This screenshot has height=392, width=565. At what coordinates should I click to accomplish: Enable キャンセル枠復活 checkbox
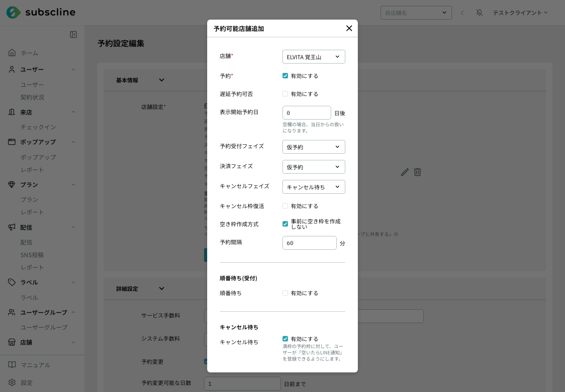[x=285, y=206]
